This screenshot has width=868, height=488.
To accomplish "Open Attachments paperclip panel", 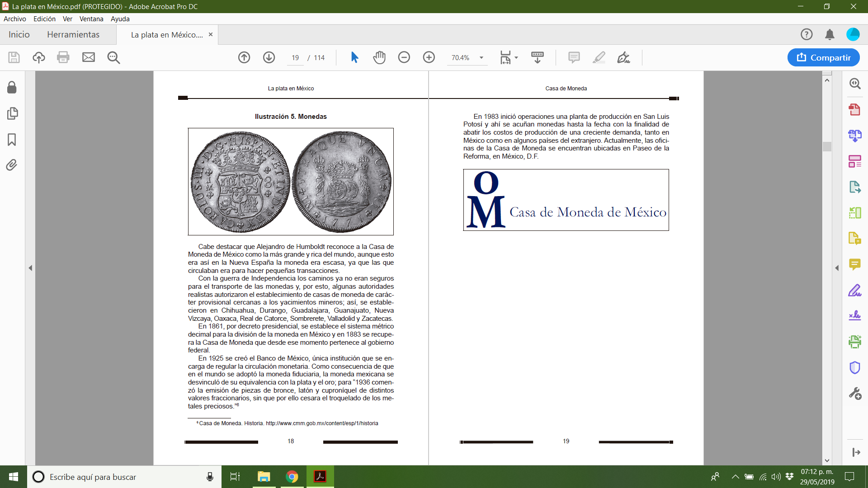I will point(12,165).
